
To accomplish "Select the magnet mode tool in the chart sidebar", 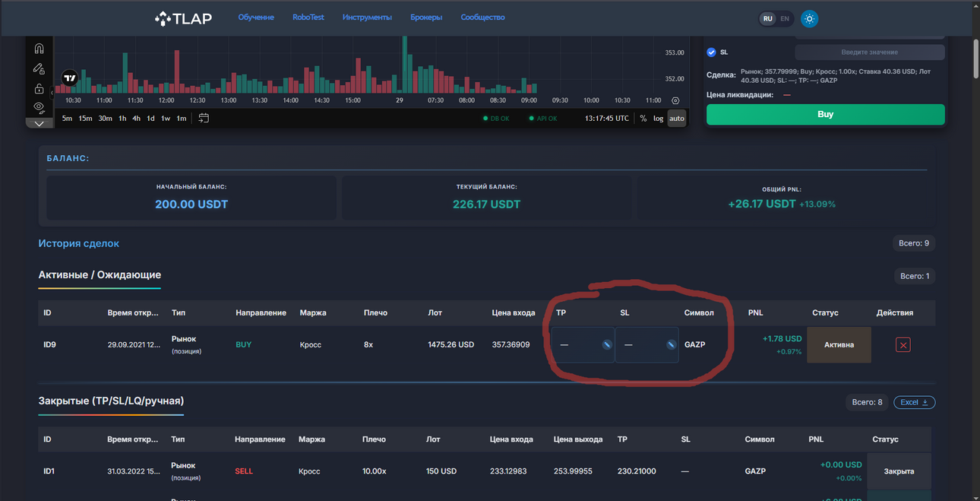I will 39,49.
